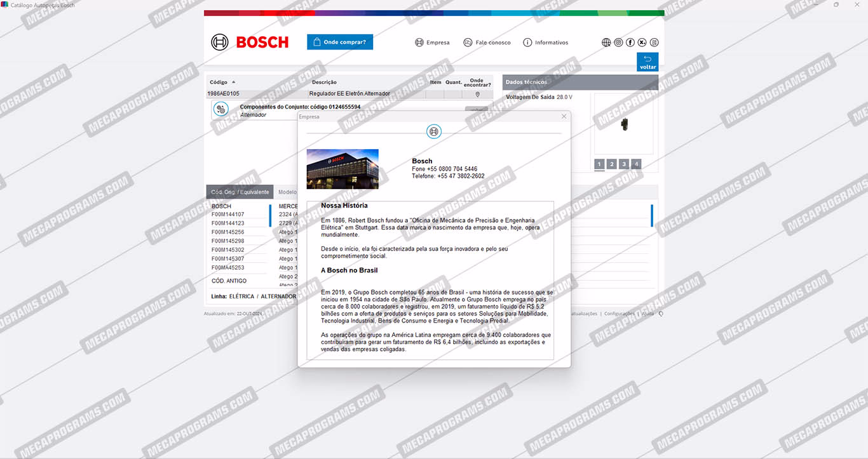Click the Onde comprar? button
This screenshot has width=868, height=459.
pyautogui.click(x=340, y=42)
